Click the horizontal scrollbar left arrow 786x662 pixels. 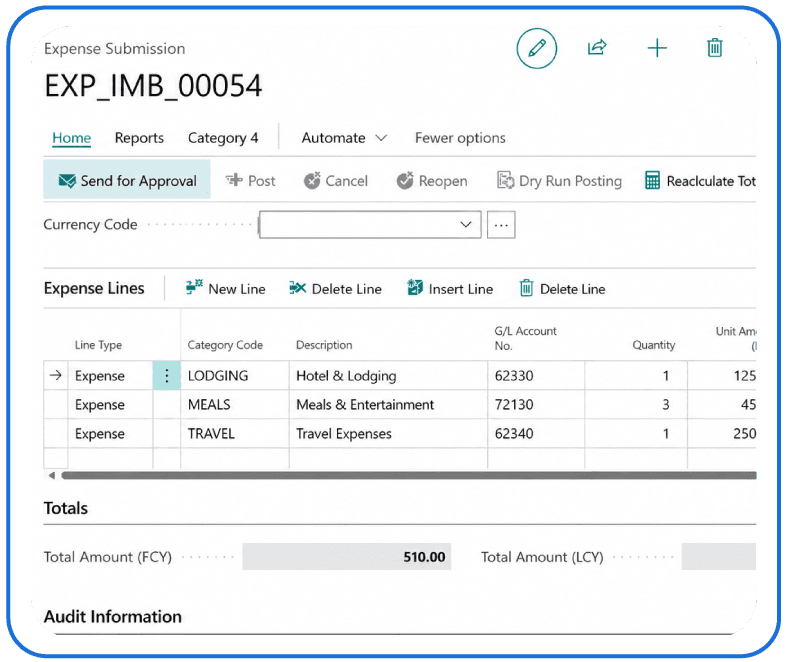point(52,475)
